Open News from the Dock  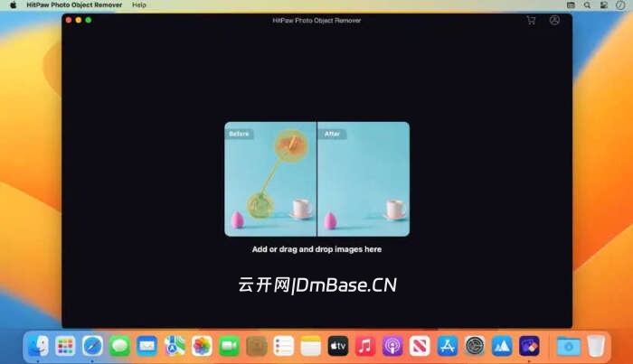(420, 346)
